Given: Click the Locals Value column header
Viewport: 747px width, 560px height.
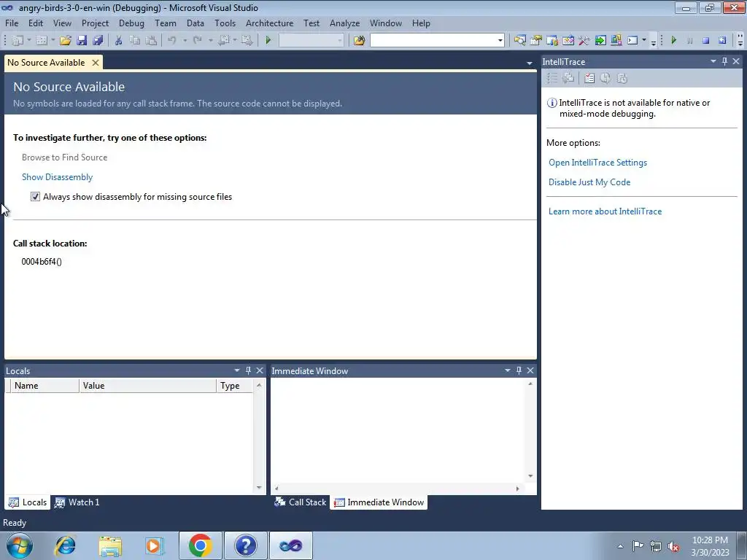Looking at the screenshot, I should (x=147, y=386).
